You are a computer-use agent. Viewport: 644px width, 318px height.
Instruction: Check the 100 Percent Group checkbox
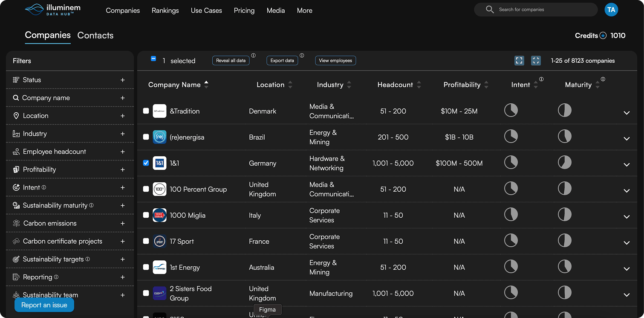pyautogui.click(x=146, y=189)
